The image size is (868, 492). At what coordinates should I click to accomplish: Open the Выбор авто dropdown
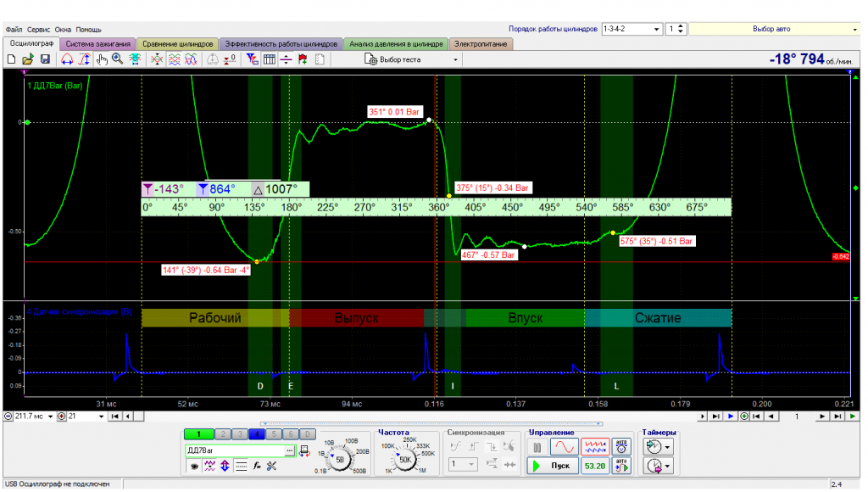click(x=775, y=29)
